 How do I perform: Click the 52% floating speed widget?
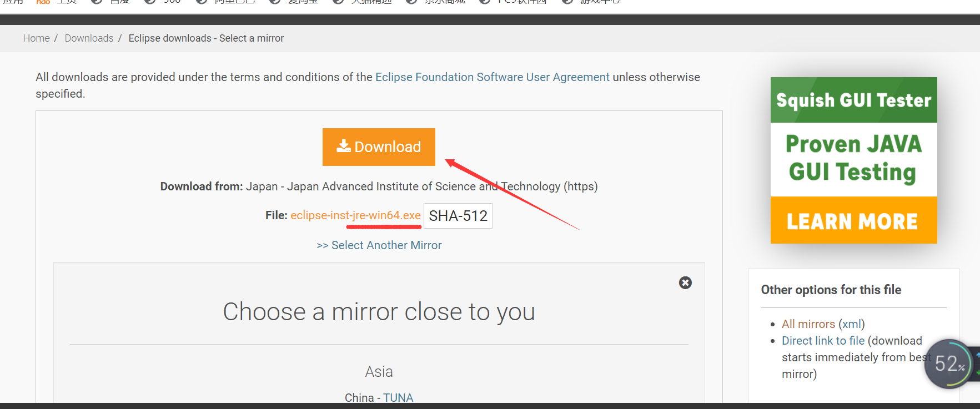[950, 364]
